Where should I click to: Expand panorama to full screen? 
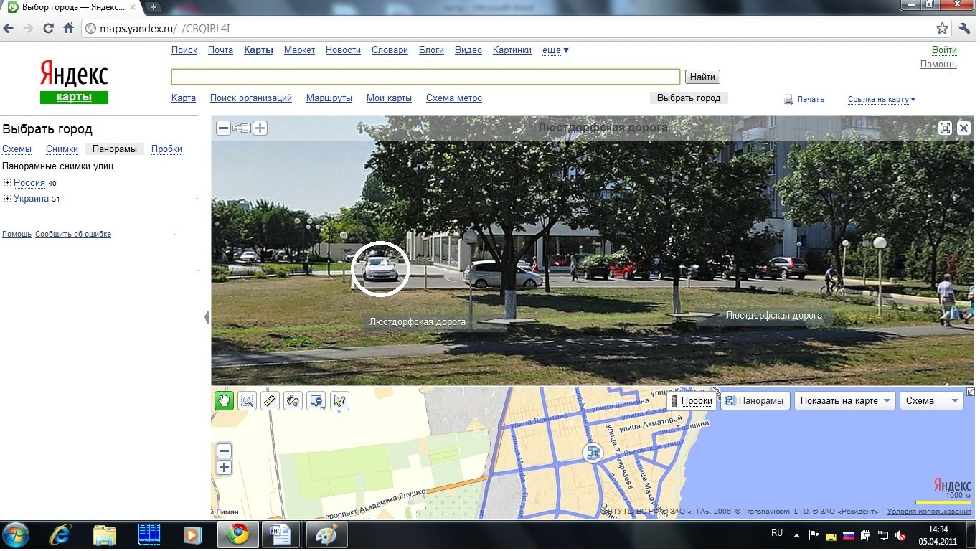tap(946, 128)
